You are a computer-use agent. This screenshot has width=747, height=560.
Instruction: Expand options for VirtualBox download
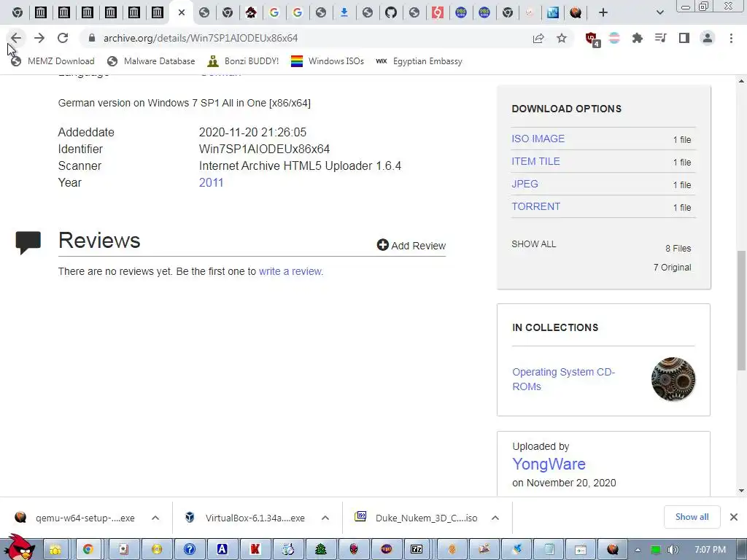tap(325, 518)
